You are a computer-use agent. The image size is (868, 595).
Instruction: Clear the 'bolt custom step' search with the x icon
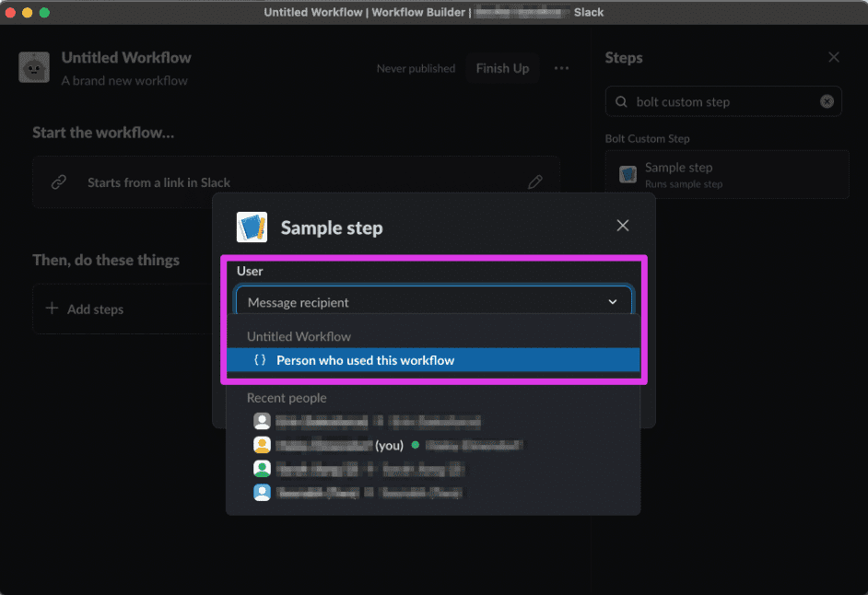pos(827,101)
